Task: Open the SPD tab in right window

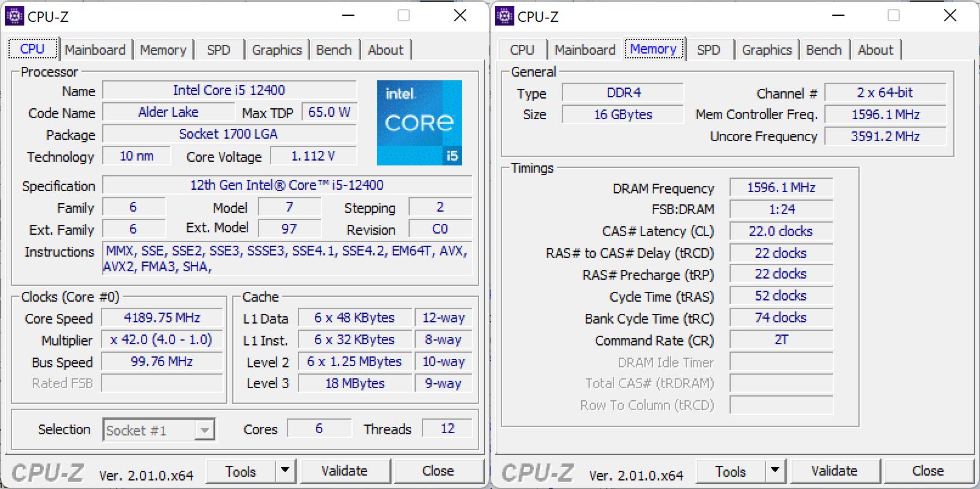Action: click(708, 50)
